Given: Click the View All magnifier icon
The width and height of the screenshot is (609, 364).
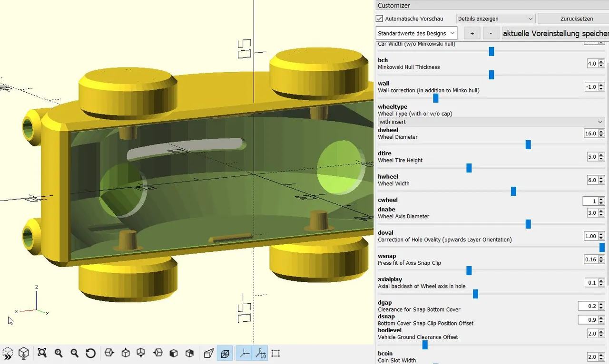Looking at the screenshot, I should tap(42, 353).
